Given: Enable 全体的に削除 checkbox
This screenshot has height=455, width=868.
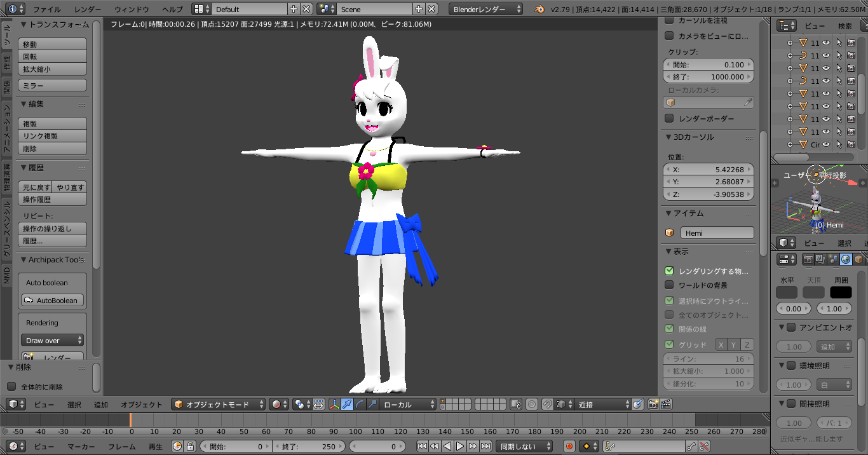Looking at the screenshot, I should (x=11, y=386).
